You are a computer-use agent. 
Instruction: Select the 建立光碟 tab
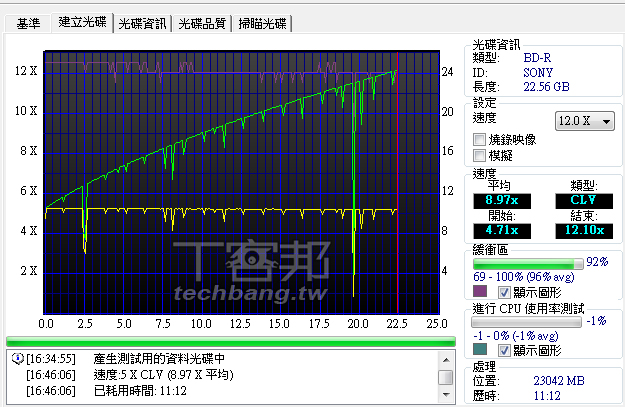coord(82,22)
